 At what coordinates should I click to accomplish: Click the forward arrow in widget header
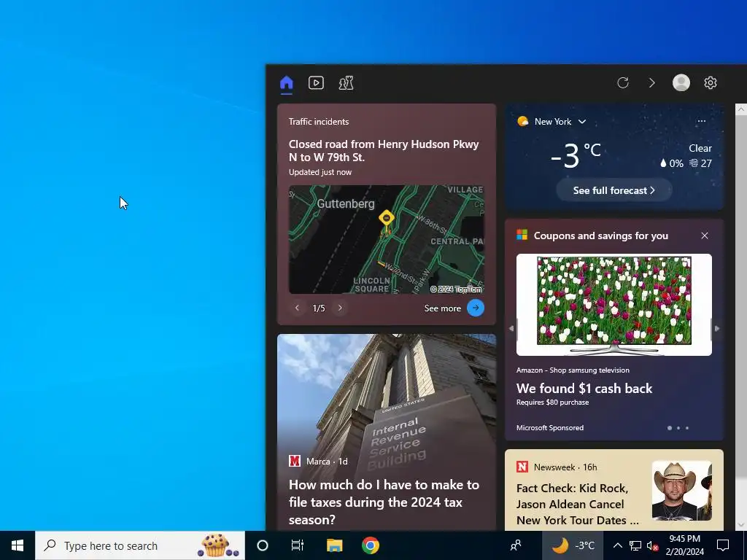(651, 83)
